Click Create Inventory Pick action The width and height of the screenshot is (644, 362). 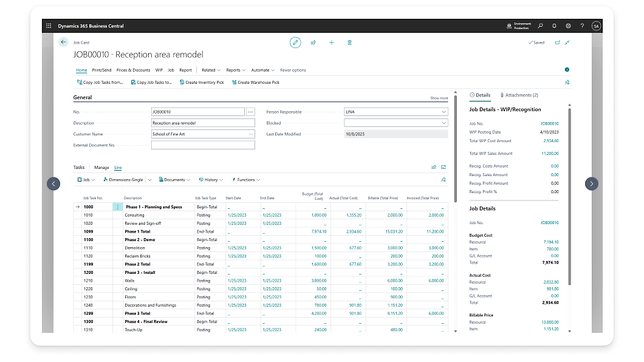coord(202,82)
